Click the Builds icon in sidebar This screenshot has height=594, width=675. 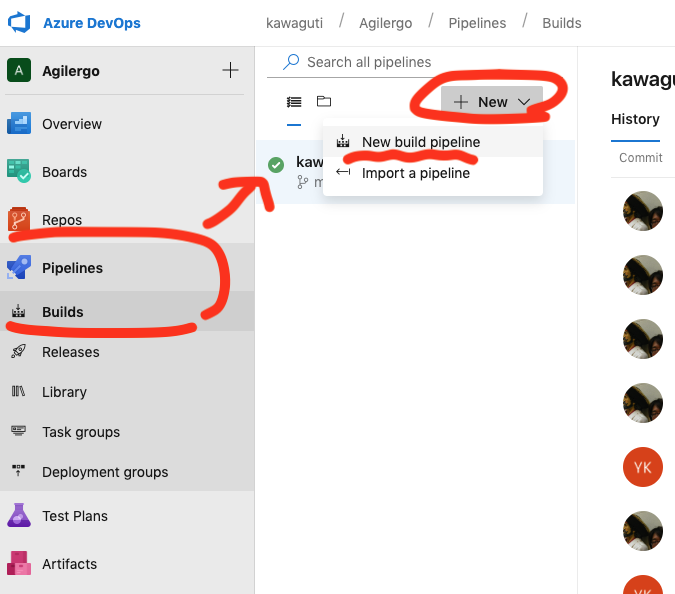(19, 311)
